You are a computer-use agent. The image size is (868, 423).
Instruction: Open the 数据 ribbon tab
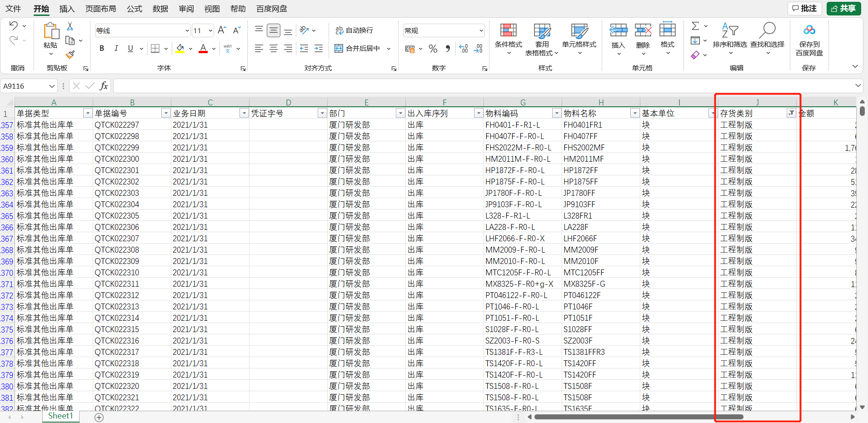pyautogui.click(x=160, y=9)
